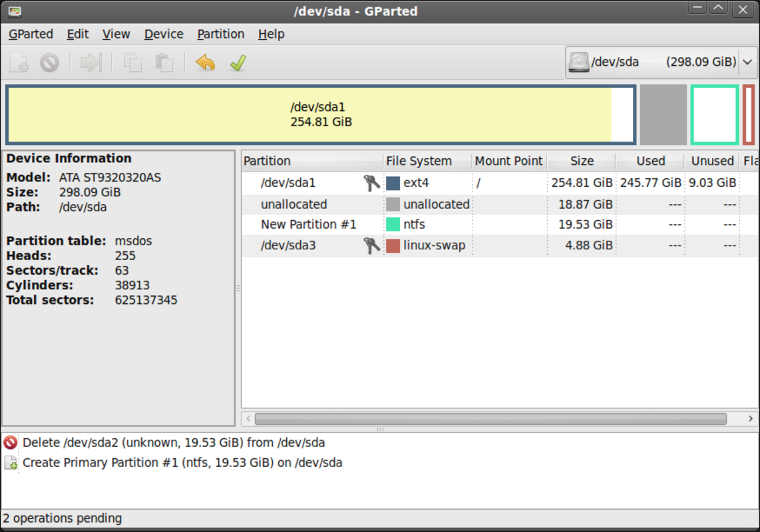Open the Device menu

163,34
